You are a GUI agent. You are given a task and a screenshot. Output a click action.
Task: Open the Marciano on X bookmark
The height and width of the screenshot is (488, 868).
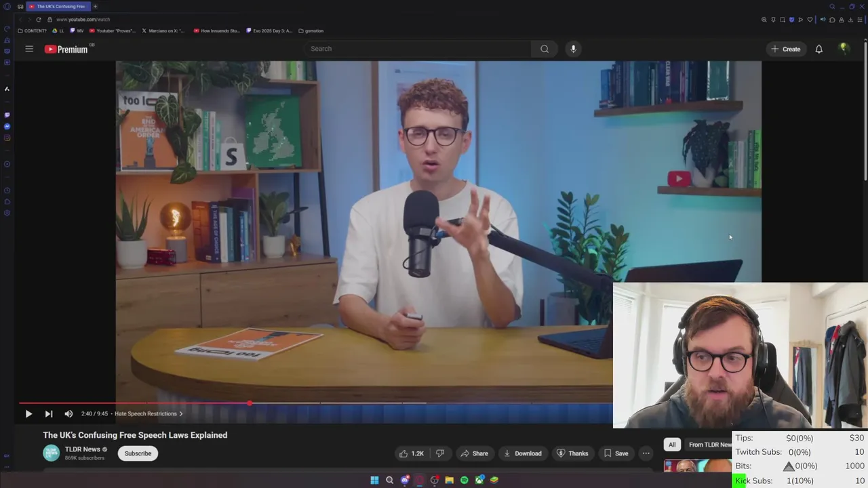point(163,30)
